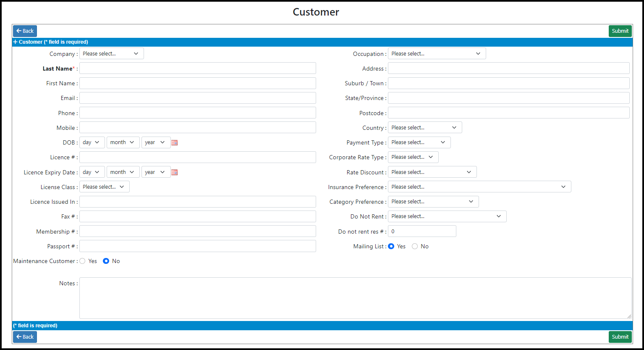Click into the Phone field

(198, 113)
